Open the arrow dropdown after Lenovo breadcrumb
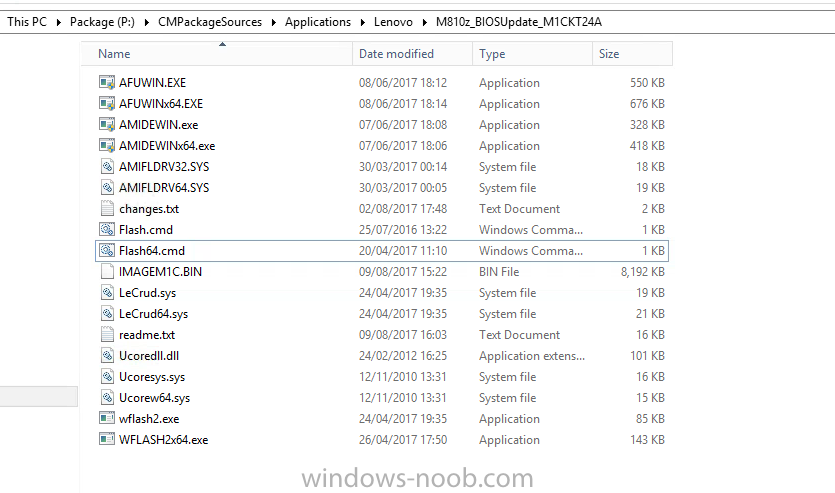This screenshot has height=493, width=835. point(424,22)
